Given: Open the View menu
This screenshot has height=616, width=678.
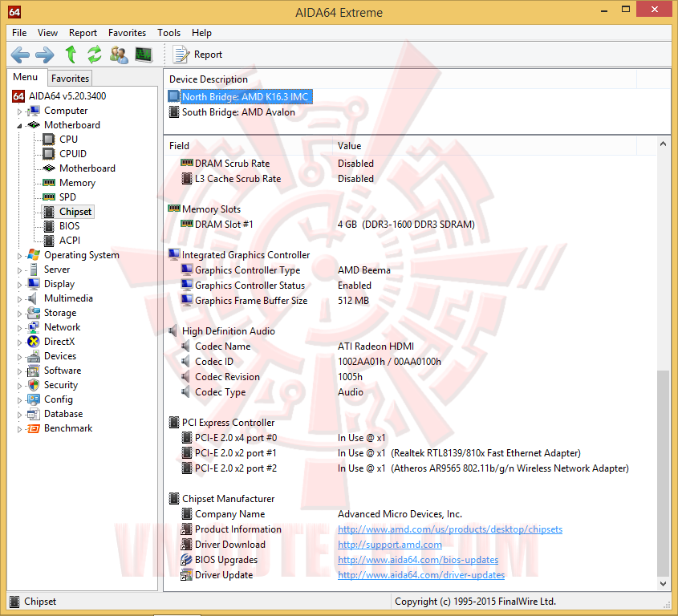Looking at the screenshot, I should point(47,33).
